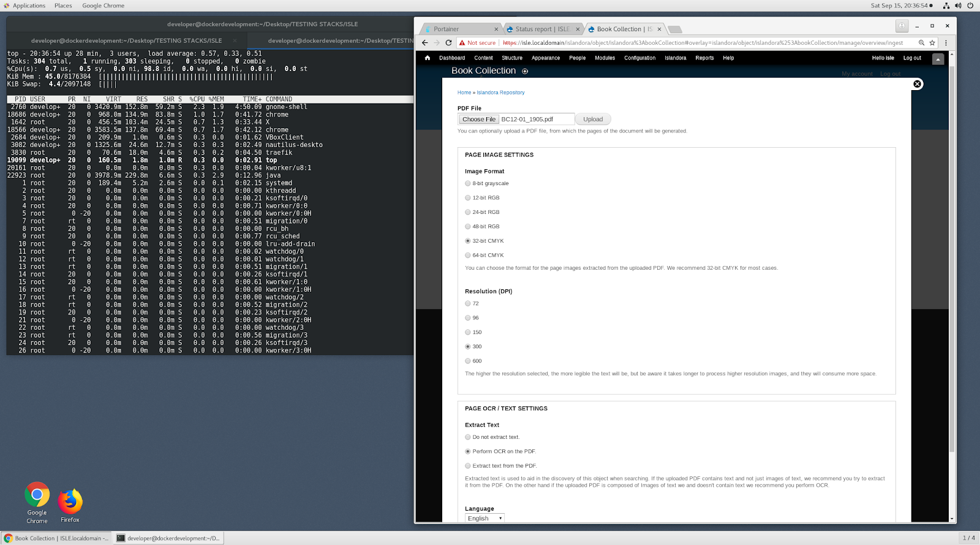
Task: Open the Islandora admin menu
Action: click(676, 58)
